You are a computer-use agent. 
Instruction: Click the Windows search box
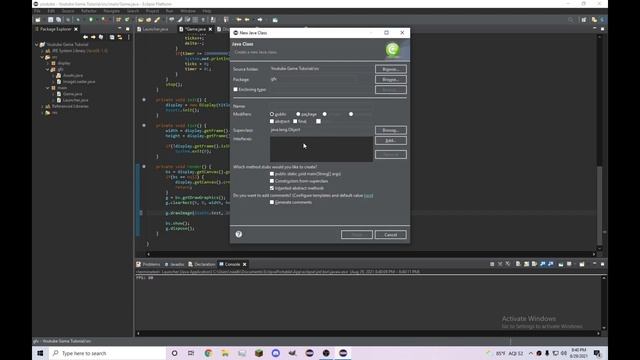107,353
